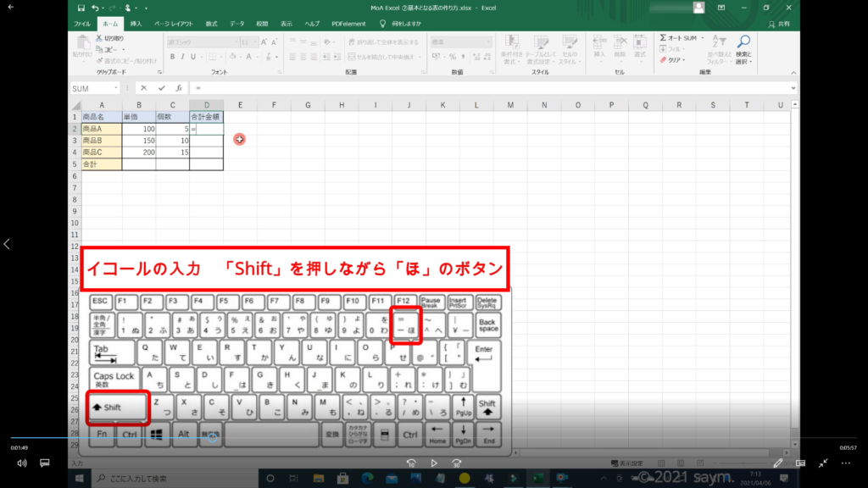
Task: Click the 共有 share button
Action: (x=783, y=24)
